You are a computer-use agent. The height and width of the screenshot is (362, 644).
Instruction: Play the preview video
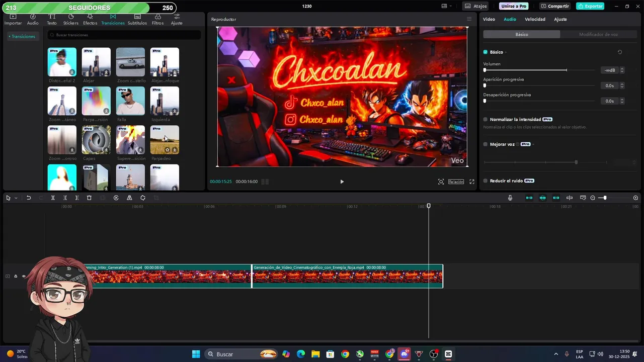click(342, 182)
